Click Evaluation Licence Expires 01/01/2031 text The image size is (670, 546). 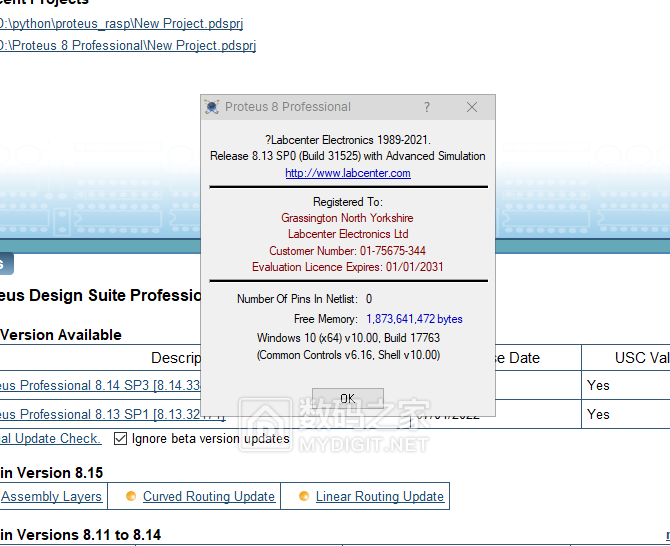coord(347,267)
